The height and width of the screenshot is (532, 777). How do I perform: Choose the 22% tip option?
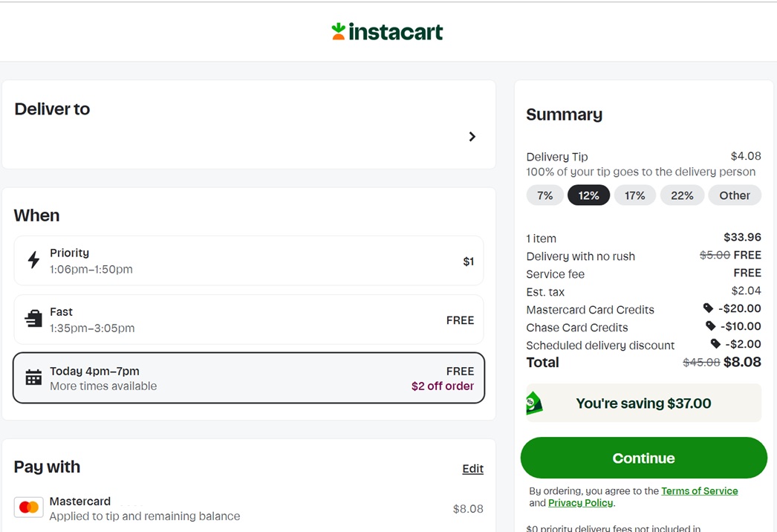(681, 195)
